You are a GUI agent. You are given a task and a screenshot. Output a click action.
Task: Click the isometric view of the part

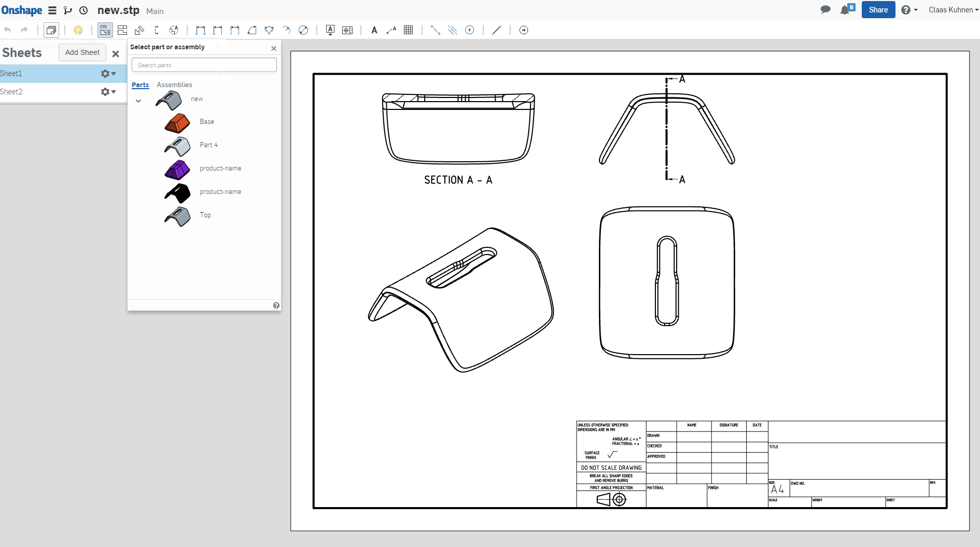pos(461,300)
